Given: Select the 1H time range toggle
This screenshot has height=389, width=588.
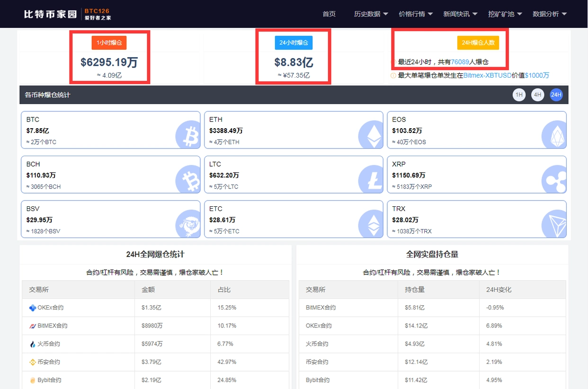Looking at the screenshot, I should point(519,95).
